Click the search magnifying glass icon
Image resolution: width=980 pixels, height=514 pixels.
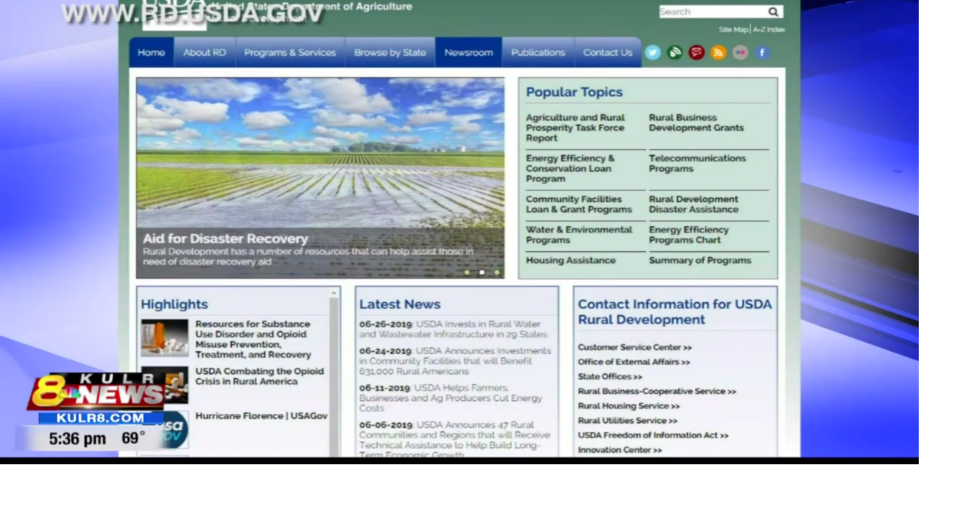point(773,11)
